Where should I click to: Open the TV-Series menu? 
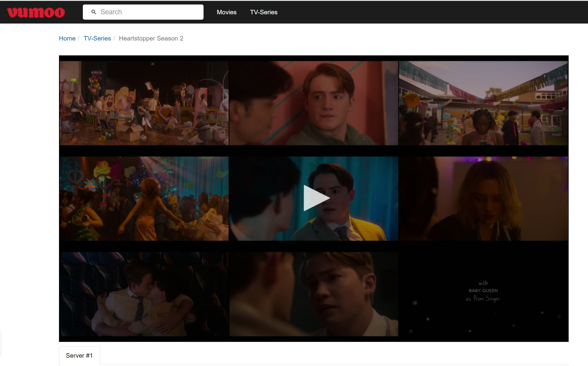pos(263,12)
